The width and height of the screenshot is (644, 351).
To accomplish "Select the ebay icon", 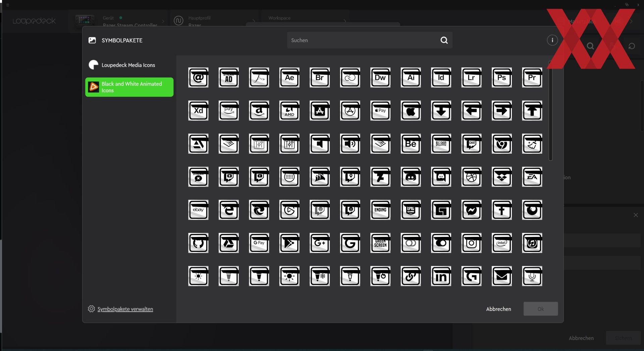I will [x=198, y=210].
